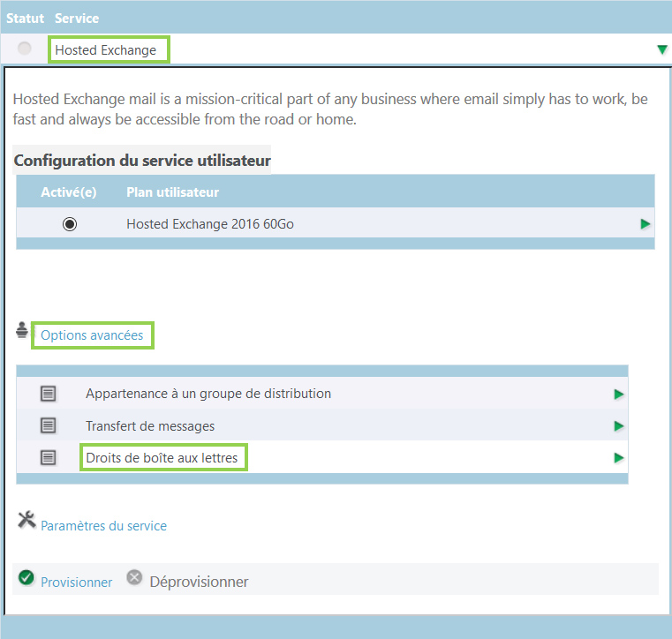The width and height of the screenshot is (672, 639).
Task: Click the Droits de boîte aux lettres list icon
Action: (x=48, y=458)
